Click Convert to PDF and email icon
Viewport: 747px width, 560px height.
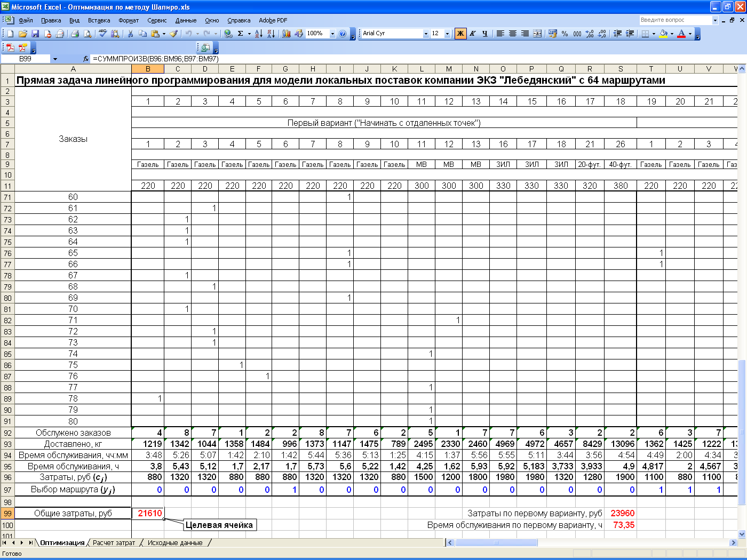point(23,47)
